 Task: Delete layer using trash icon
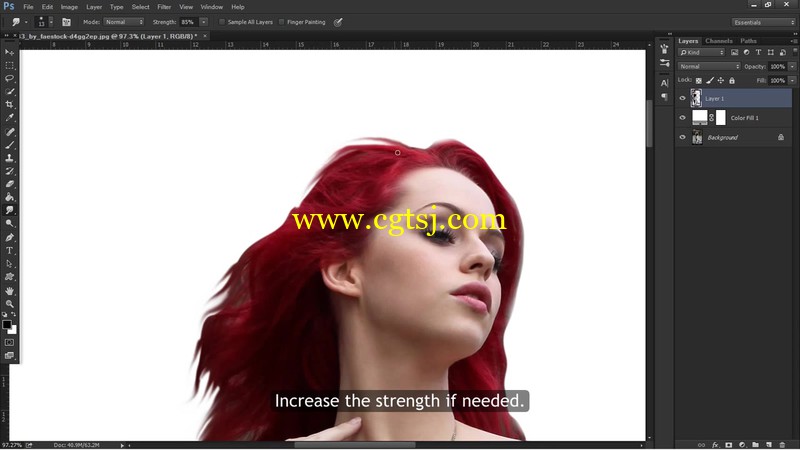tap(782, 445)
